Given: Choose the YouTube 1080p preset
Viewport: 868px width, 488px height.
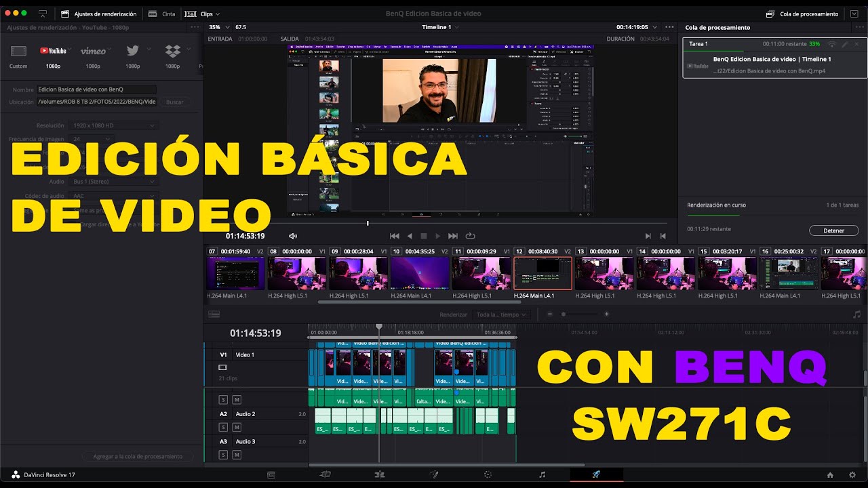Looking at the screenshot, I should tap(53, 56).
